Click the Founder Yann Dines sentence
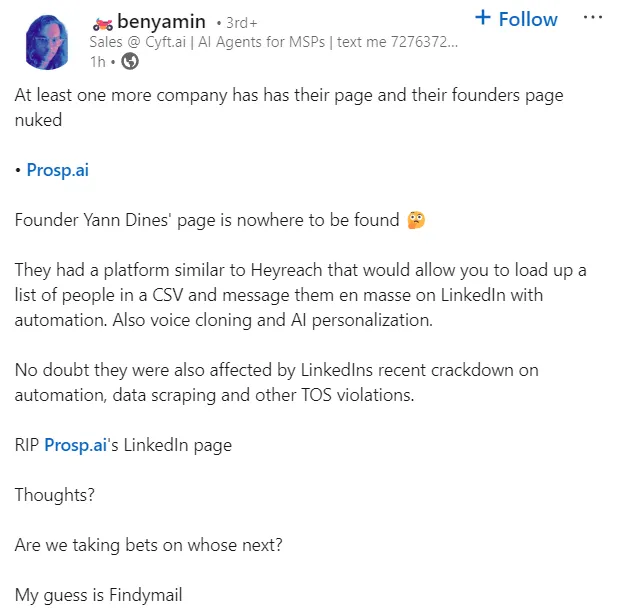 click(207, 220)
